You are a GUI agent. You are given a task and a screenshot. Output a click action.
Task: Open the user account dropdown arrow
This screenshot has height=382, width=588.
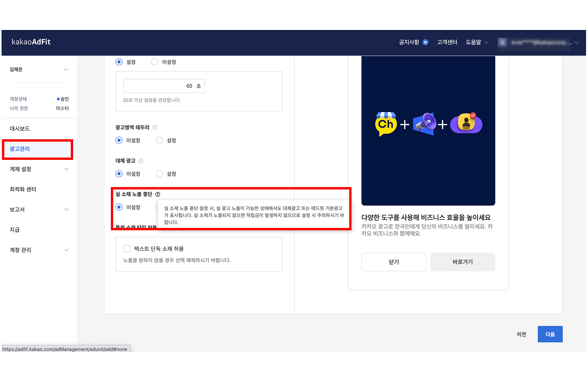coord(577,43)
